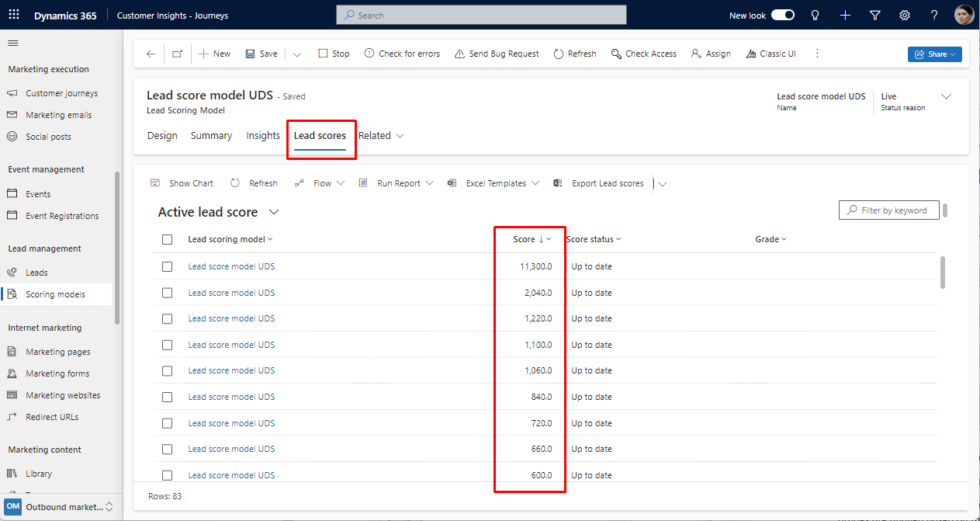
Task: Click Show Chart in the grid toolbar
Action: pos(182,183)
